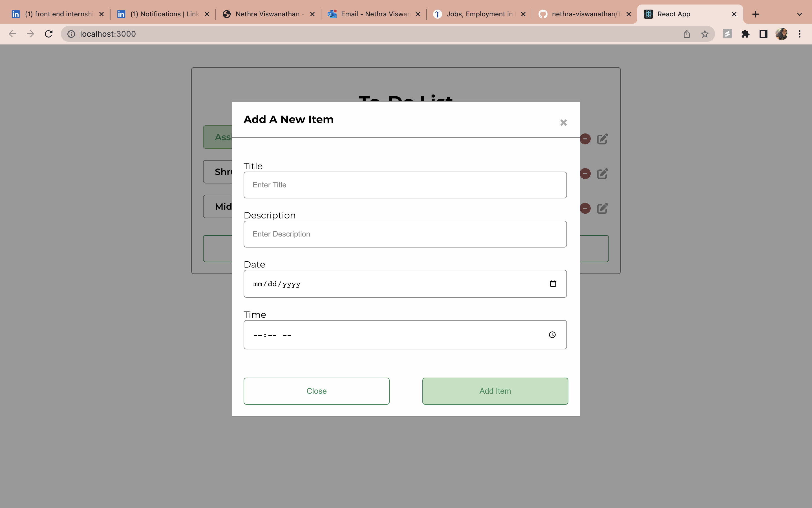Click the mm/dd/yyyy date field

click(405, 284)
